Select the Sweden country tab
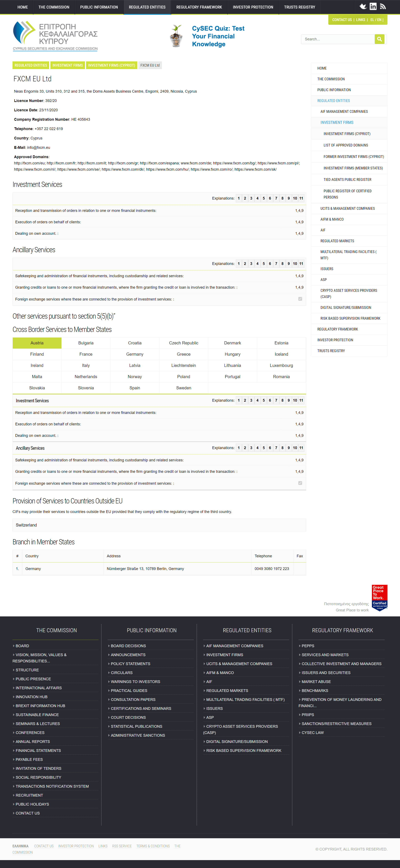This screenshot has width=400, height=868. point(184,388)
